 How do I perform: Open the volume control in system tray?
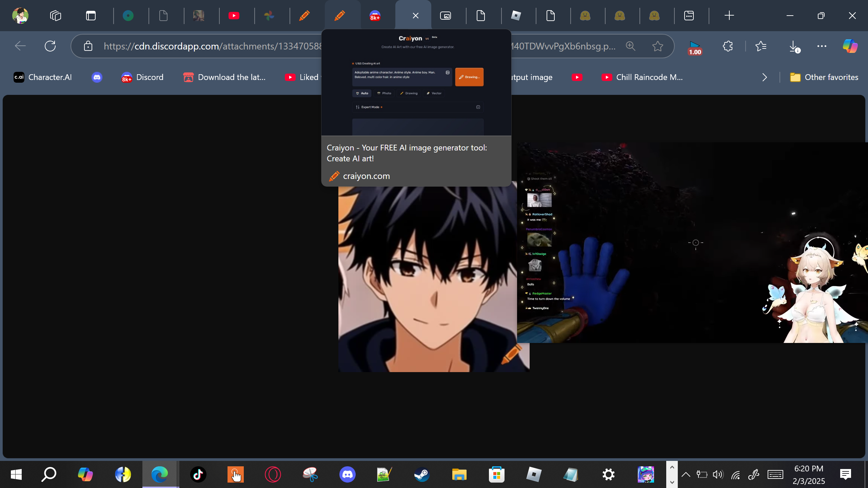tap(718, 474)
